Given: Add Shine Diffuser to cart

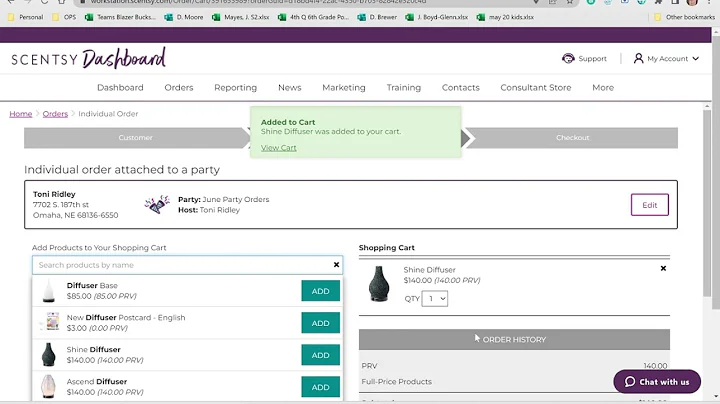Looking at the screenshot, I should [321, 355].
